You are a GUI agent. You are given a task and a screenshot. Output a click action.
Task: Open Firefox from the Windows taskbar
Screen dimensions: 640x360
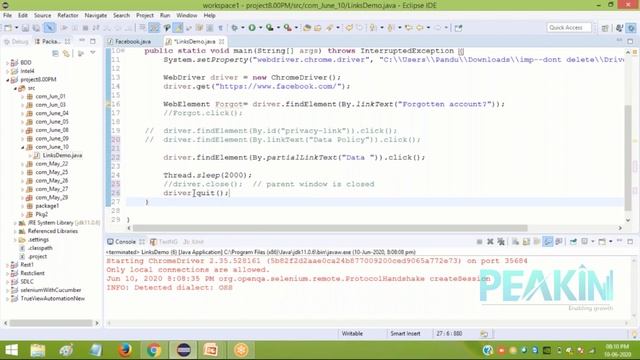pos(124,350)
